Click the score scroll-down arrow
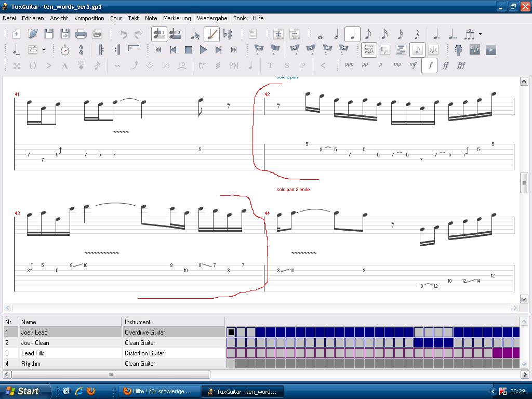This screenshot has height=399, width=532. click(524, 299)
